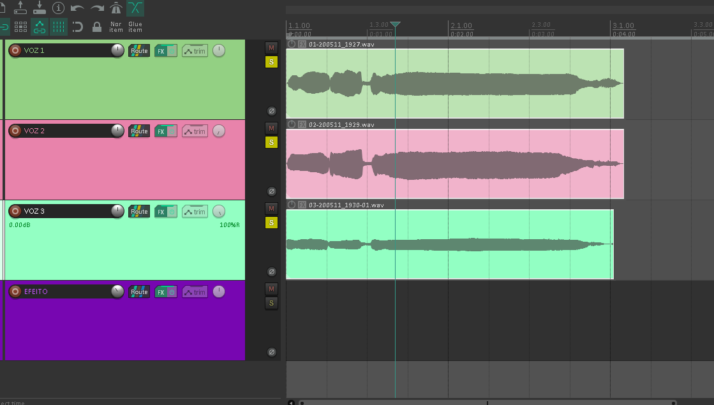Screen dimensions: 714x405
Task: Mute the VOZ 3 track
Action: (271, 209)
